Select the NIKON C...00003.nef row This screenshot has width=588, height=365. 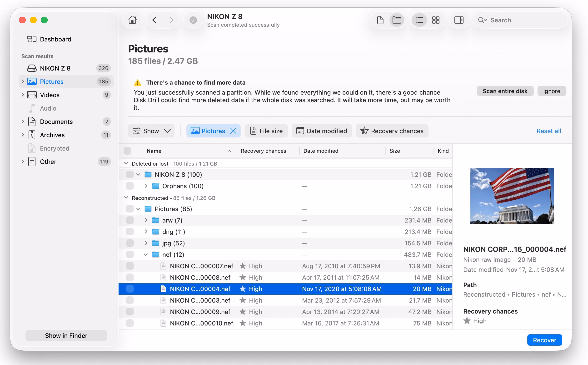(x=285, y=300)
